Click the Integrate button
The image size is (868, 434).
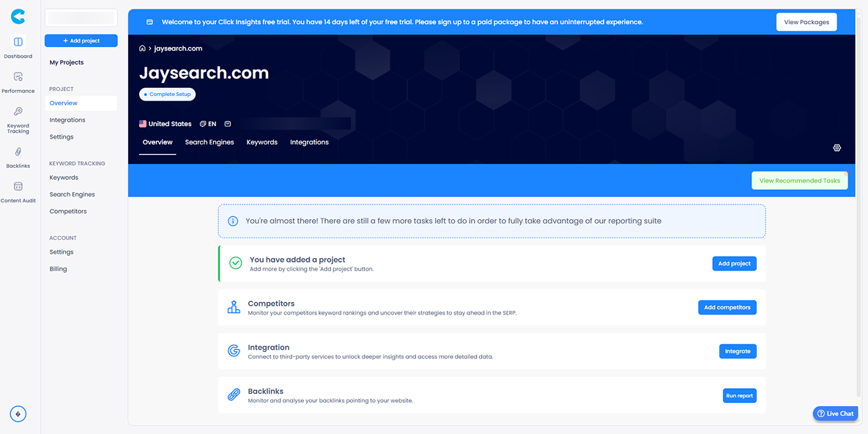(x=738, y=351)
